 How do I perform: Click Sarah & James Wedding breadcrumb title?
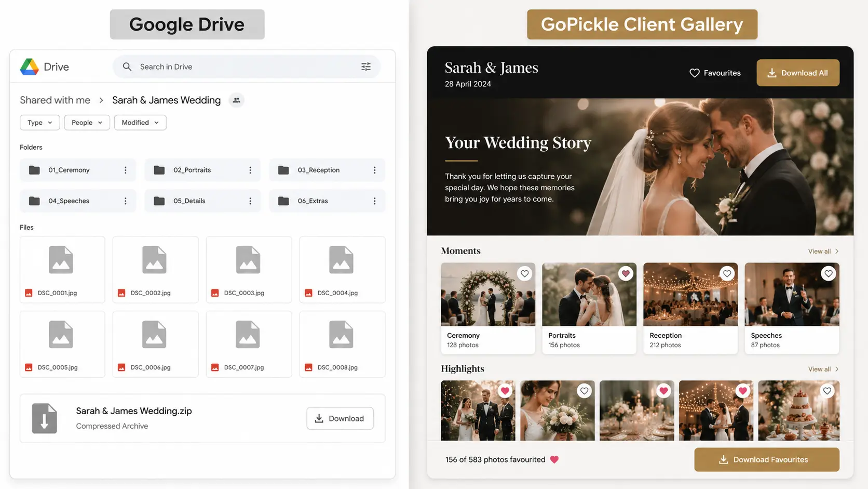(x=166, y=100)
